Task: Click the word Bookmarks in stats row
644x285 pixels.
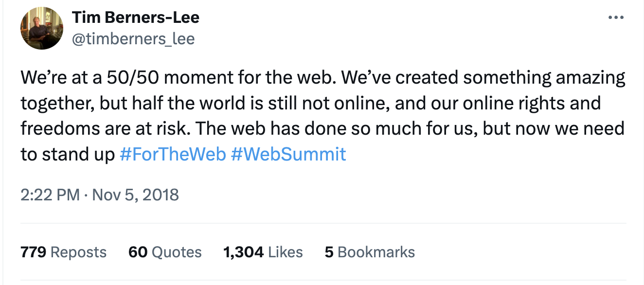Action: (376, 252)
